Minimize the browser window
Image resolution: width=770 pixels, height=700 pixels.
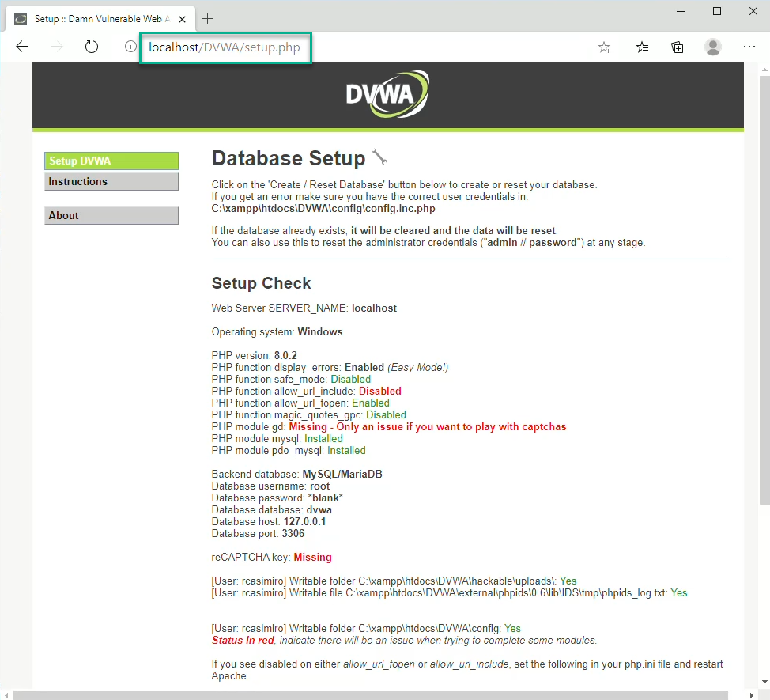click(x=681, y=11)
